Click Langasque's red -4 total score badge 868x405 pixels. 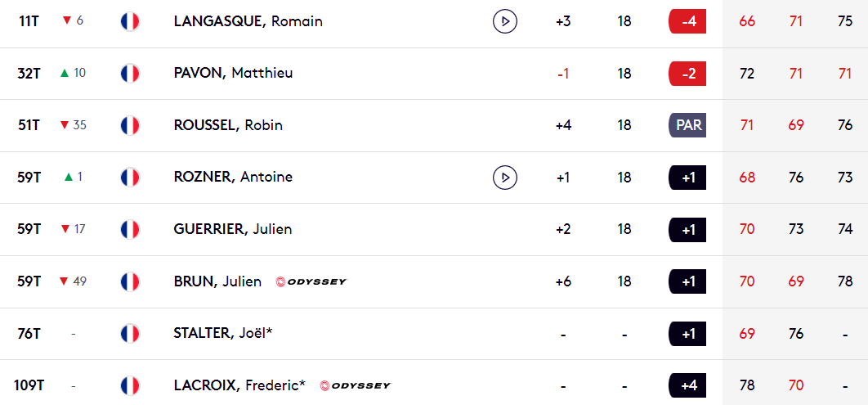tap(687, 21)
